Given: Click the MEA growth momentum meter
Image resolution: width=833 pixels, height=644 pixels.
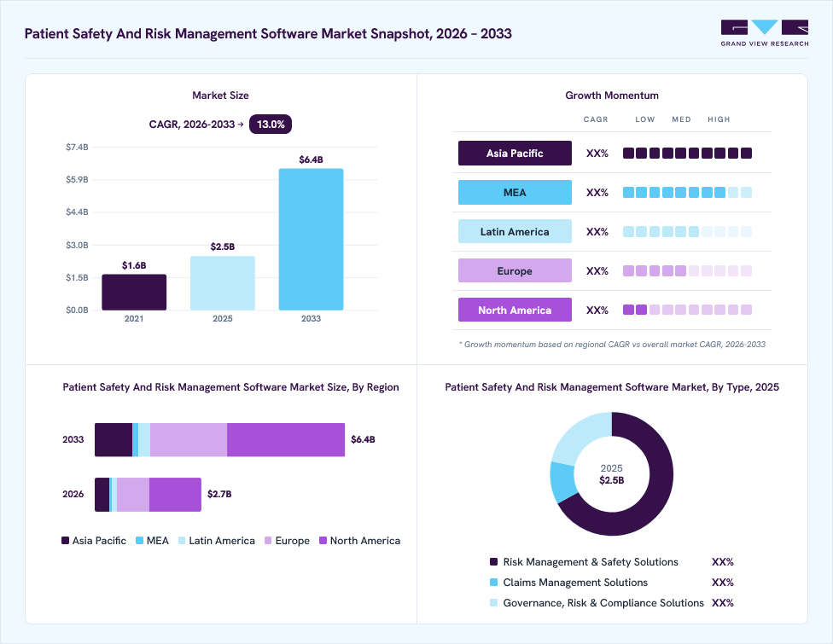Looking at the screenshot, I should 687,192.
